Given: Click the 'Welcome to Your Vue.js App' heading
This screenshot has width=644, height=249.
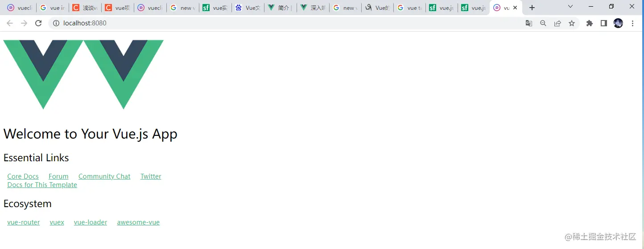Looking at the screenshot, I should point(91,134).
